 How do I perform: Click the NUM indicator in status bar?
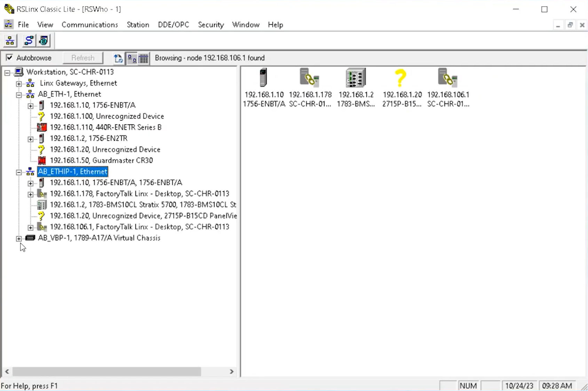[468, 386]
